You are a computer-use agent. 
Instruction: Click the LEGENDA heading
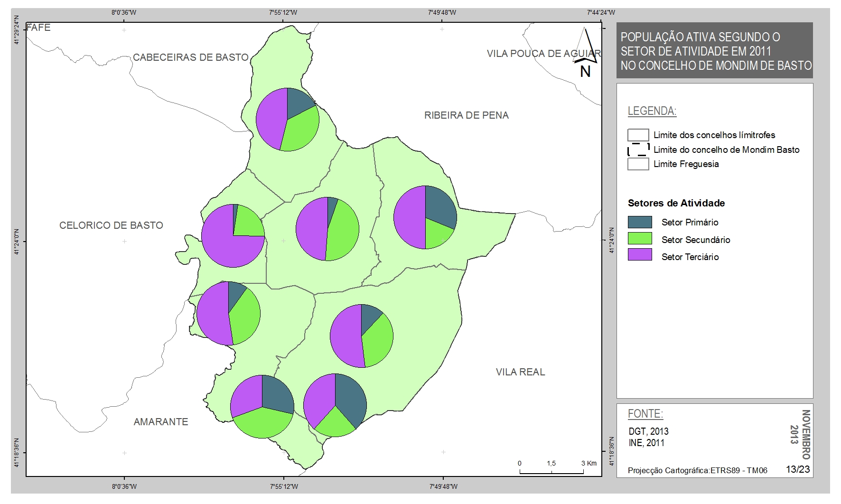coord(652,111)
